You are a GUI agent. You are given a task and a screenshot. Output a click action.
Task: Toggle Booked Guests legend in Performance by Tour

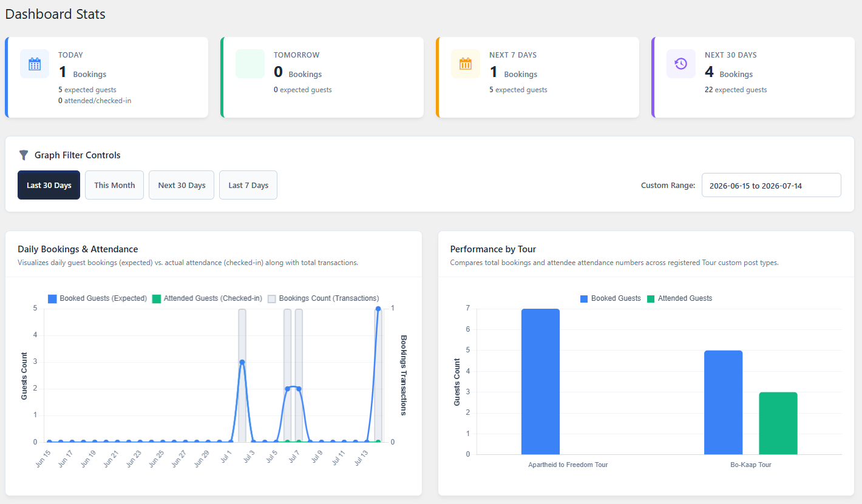[x=611, y=298]
